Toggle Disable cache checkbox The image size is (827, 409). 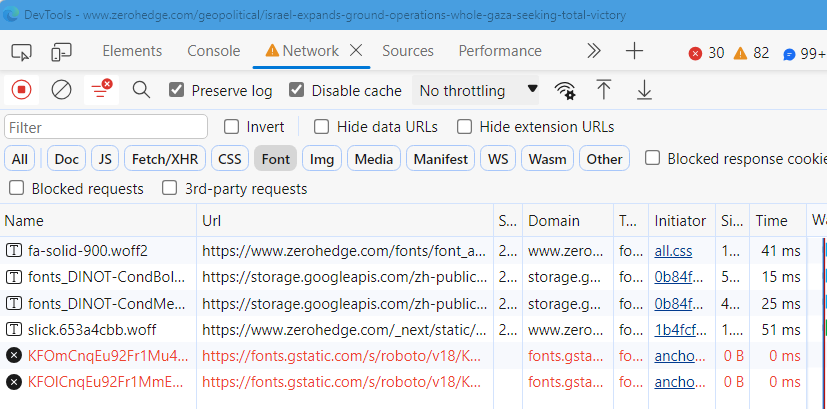click(x=296, y=90)
